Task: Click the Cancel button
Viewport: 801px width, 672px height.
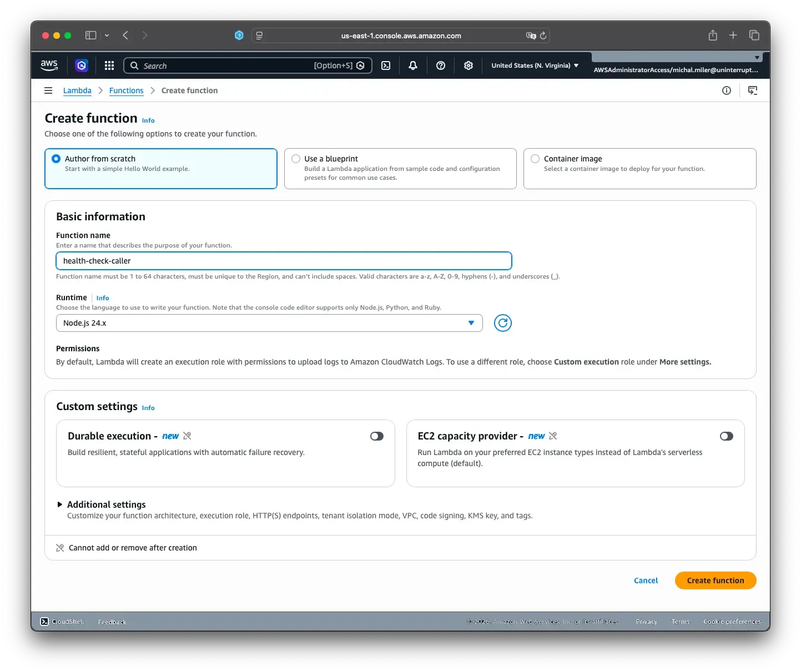Action: pos(646,580)
